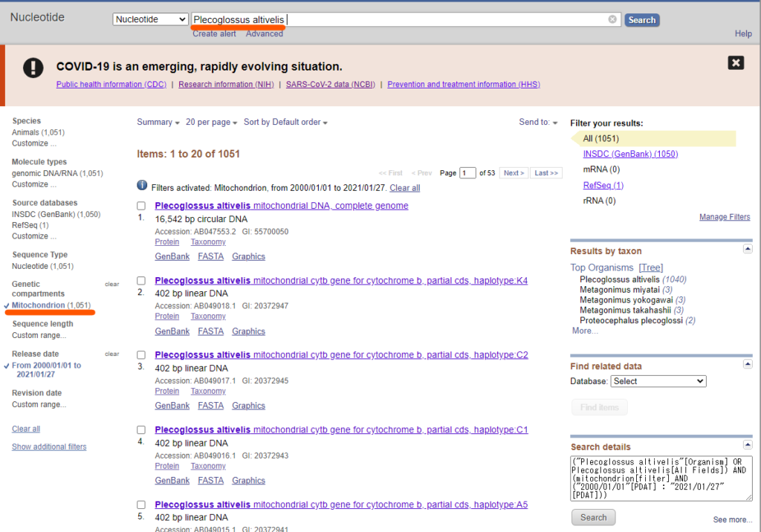Jump to the last results page
The width and height of the screenshot is (761, 532).
(x=545, y=173)
